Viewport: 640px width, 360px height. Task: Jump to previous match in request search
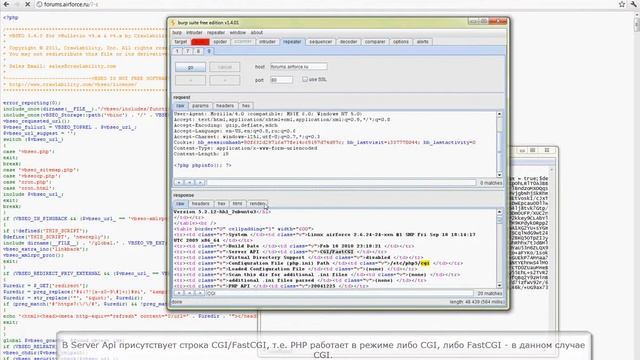click(189, 182)
